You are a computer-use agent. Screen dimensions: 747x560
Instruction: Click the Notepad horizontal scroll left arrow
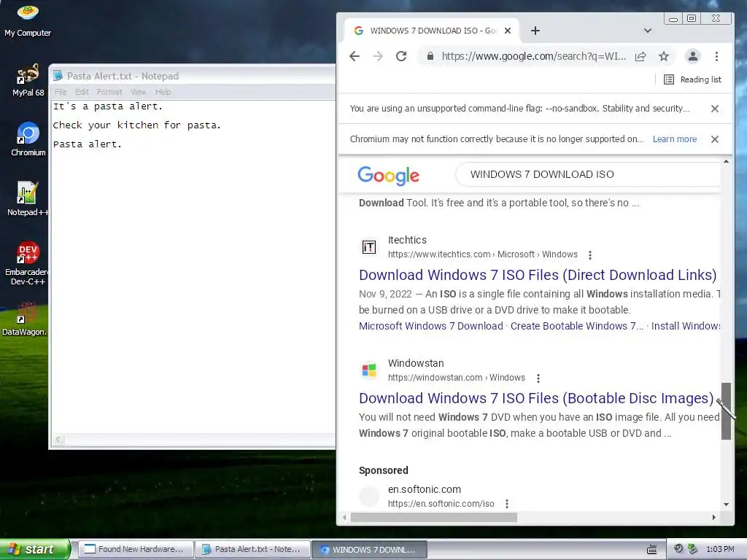point(58,440)
